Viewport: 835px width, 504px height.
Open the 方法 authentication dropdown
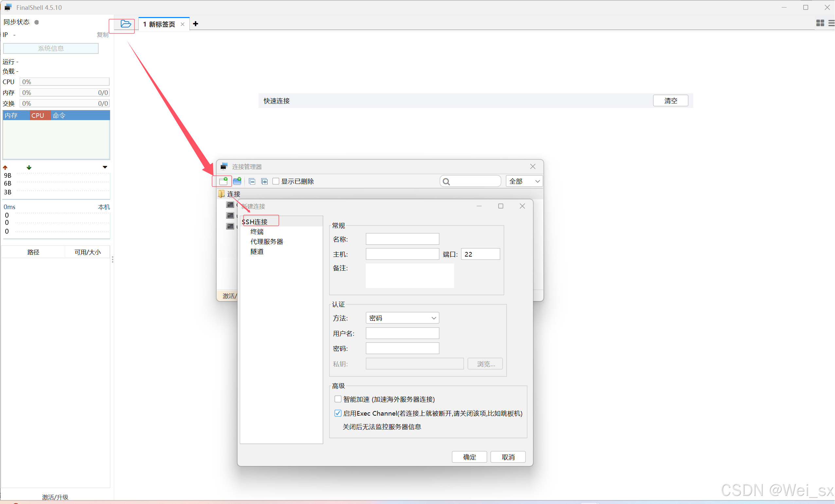(x=402, y=318)
